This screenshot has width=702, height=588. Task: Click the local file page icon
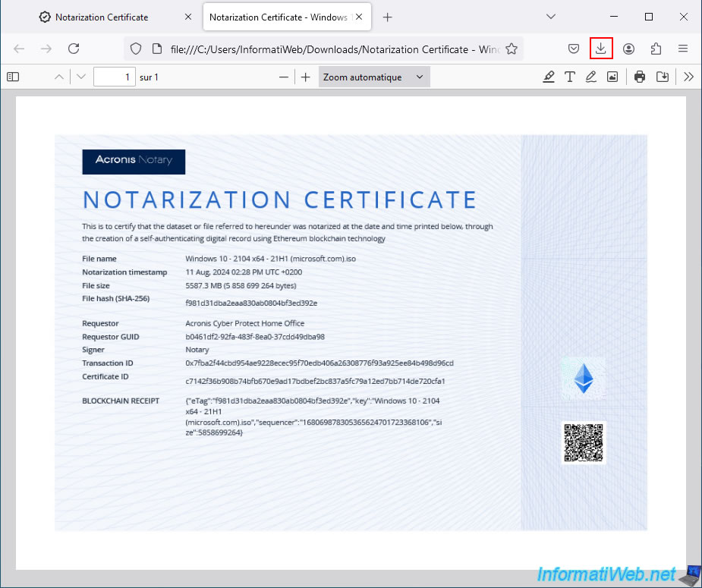[157, 49]
